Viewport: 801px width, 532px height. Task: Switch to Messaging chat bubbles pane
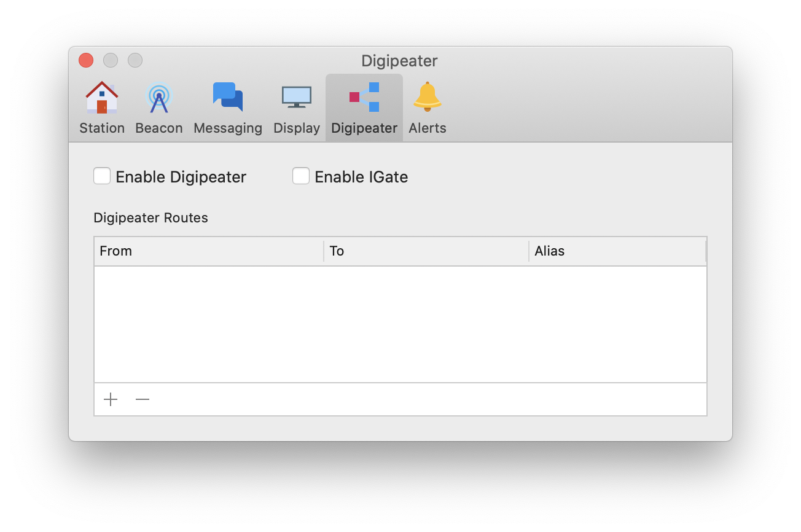[x=228, y=97]
